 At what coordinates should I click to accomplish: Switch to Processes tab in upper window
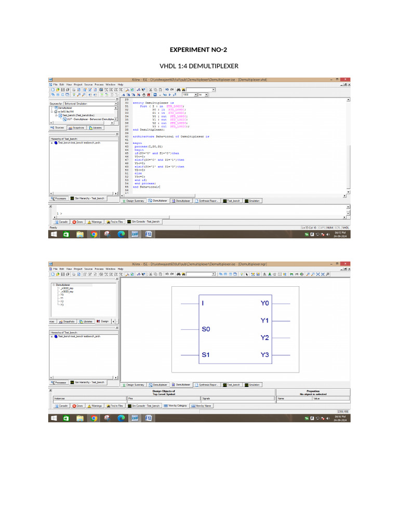59,198
